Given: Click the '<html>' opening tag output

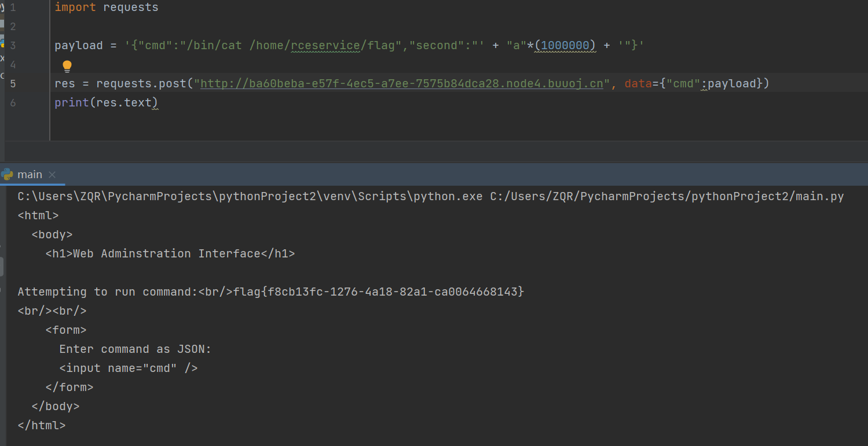Looking at the screenshot, I should tap(38, 215).
